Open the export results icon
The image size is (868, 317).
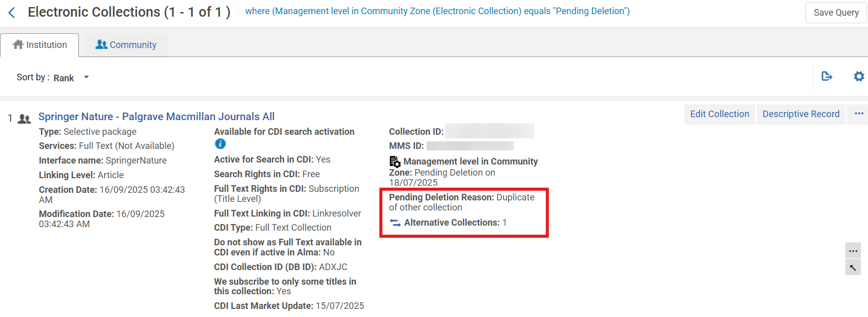pos(827,76)
